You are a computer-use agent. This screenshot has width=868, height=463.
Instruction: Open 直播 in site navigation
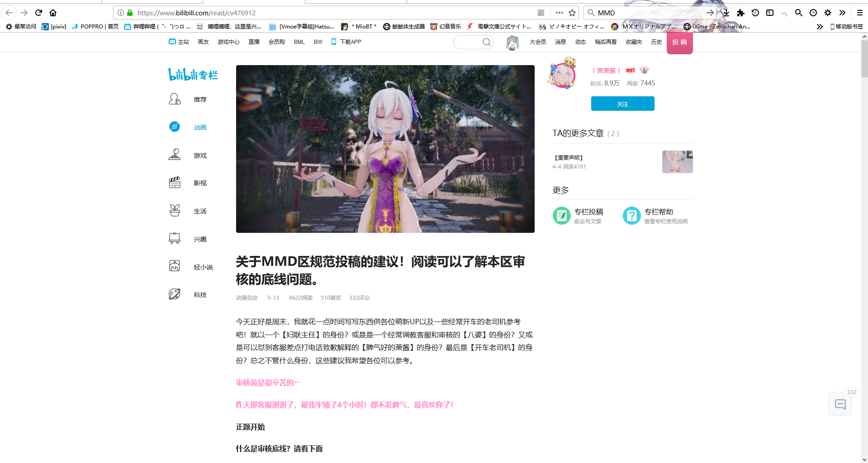[254, 42]
